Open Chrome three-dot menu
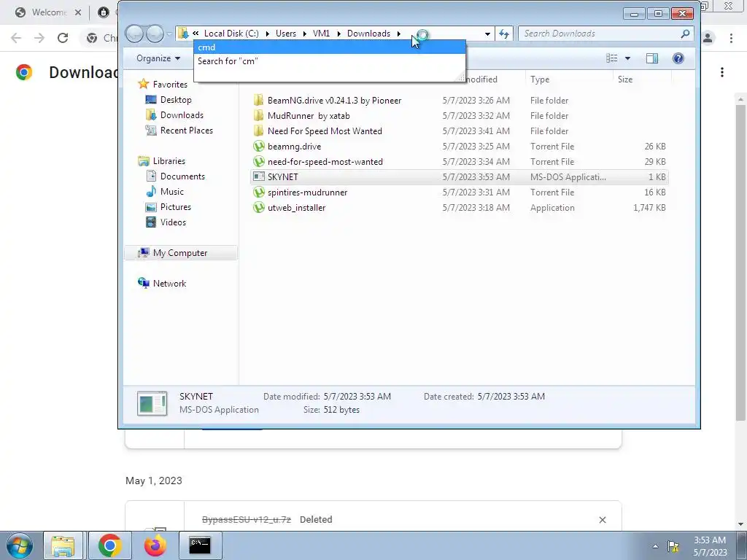The width and height of the screenshot is (747, 560). (731, 38)
